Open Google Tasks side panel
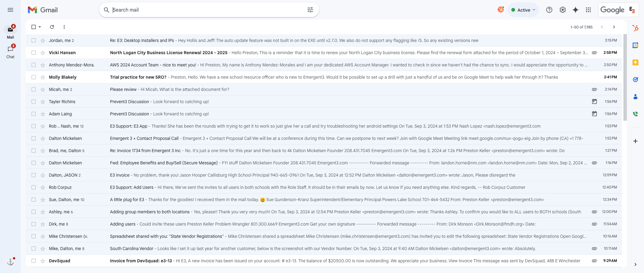Viewport: 644px width, 273px height. pos(635,80)
